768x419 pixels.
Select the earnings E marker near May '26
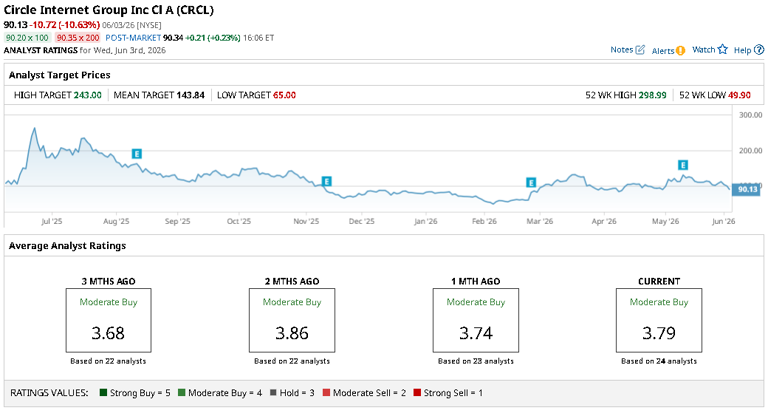point(683,165)
